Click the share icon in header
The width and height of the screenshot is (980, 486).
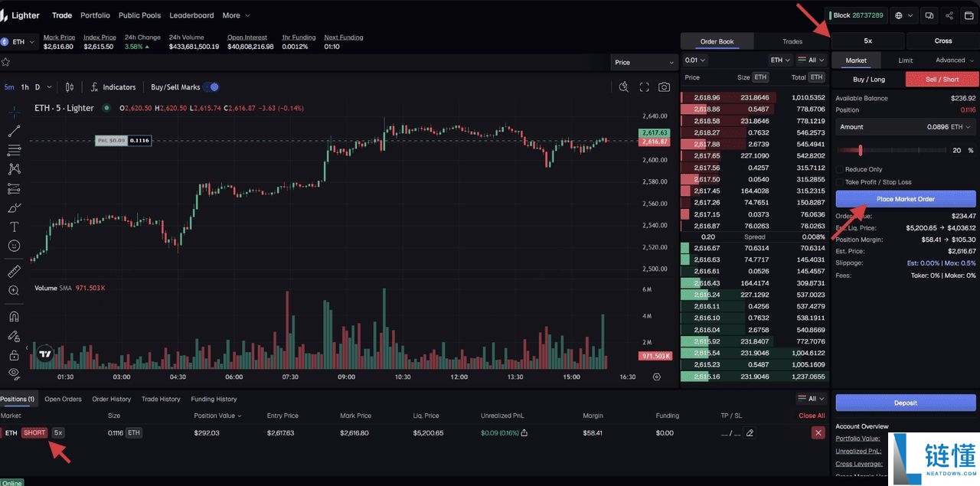[x=949, y=15]
